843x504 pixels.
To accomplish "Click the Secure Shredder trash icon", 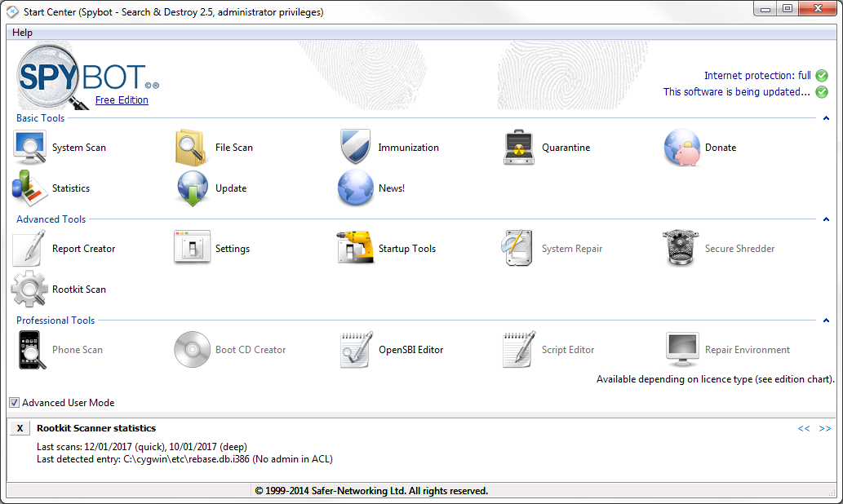I will pyautogui.click(x=681, y=248).
